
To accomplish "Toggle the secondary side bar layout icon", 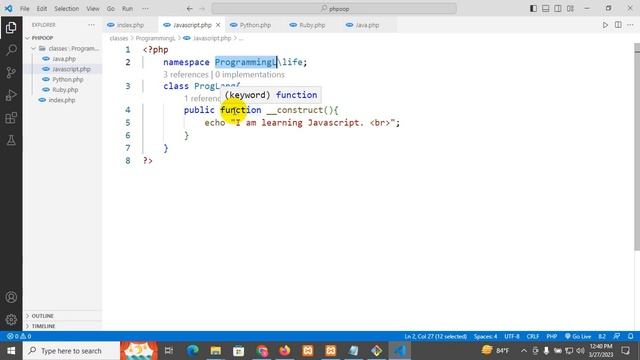I will click(x=558, y=8).
